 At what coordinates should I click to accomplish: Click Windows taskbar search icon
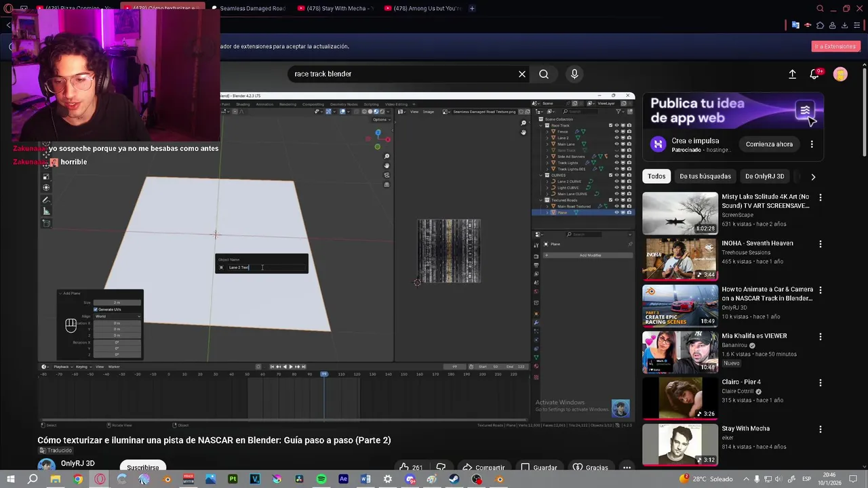pyautogui.click(x=33, y=479)
